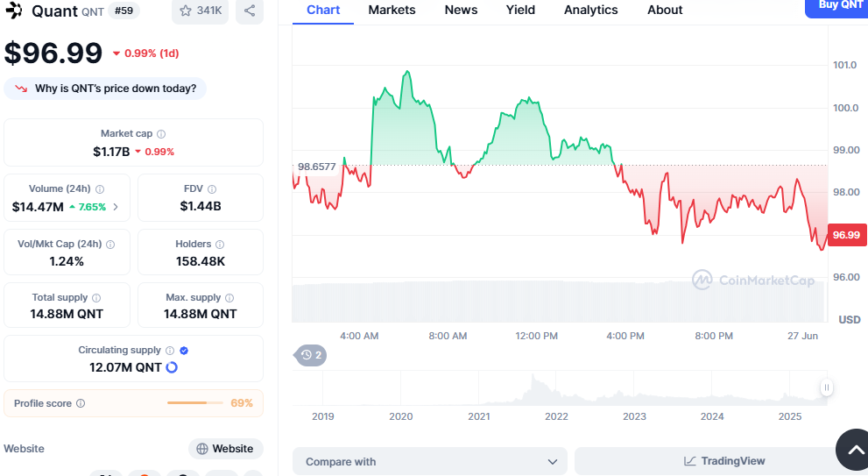
Task: Click the $1.44B FDV value
Action: coord(201,206)
